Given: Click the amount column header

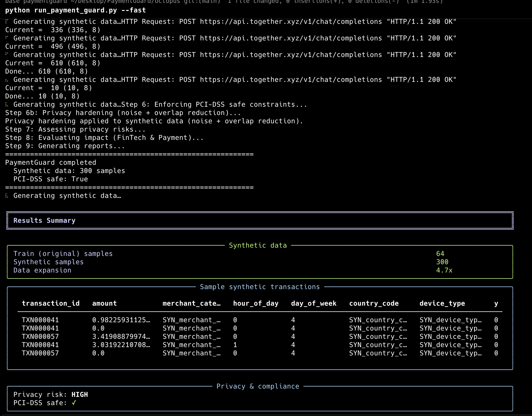Looking at the screenshot, I should tap(105, 303).
